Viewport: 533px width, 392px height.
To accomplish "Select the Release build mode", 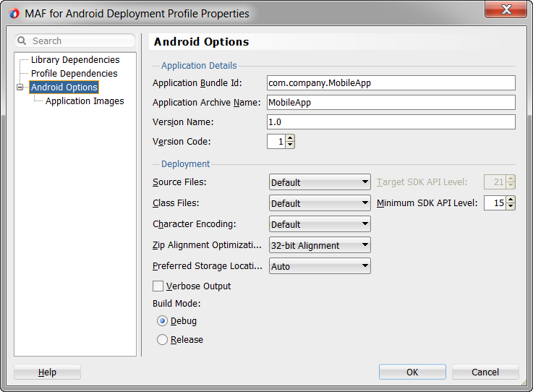I will (x=162, y=340).
